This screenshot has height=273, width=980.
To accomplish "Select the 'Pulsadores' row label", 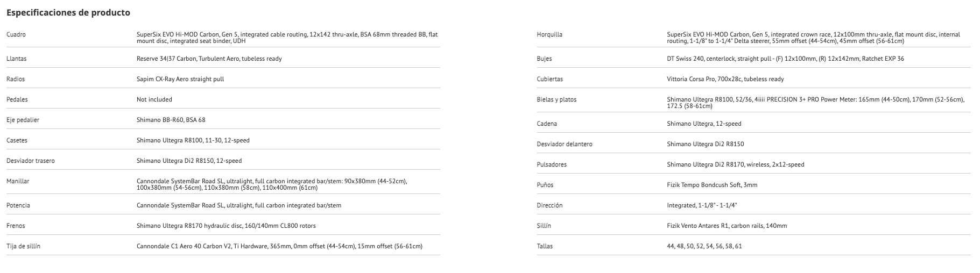I will pyautogui.click(x=552, y=164).
